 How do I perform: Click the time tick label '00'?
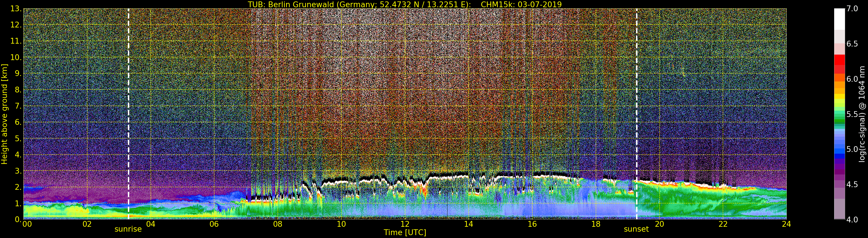pos(27,224)
